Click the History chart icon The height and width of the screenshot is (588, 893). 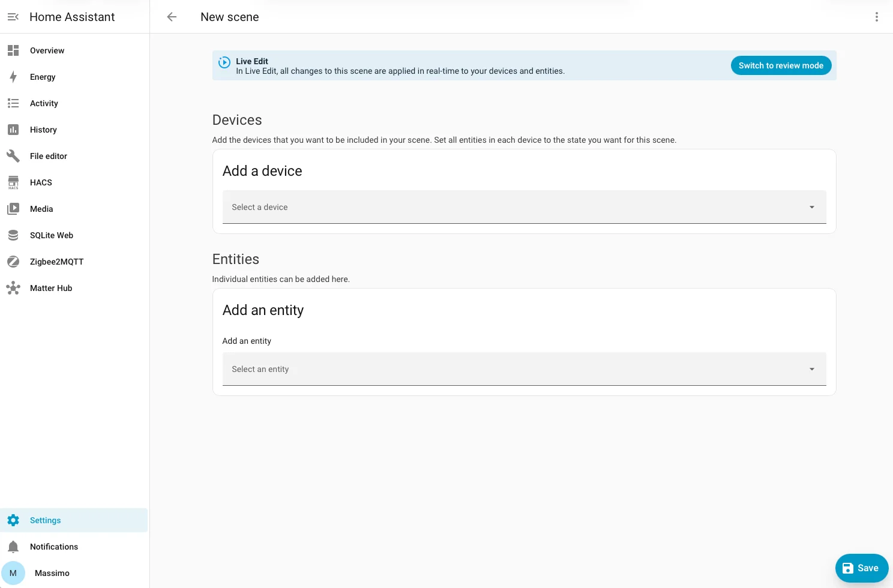click(x=13, y=130)
